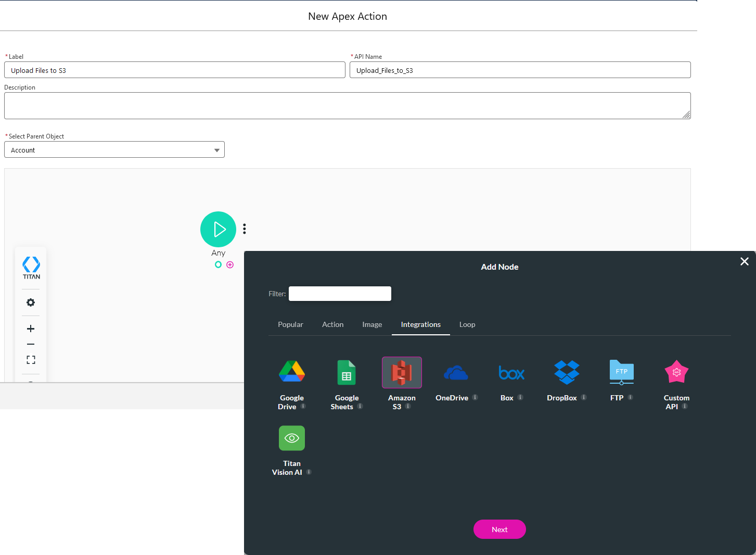Click the info icon beside Box
This screenshot has height=555, width=756.
click(x=520, y=397)
